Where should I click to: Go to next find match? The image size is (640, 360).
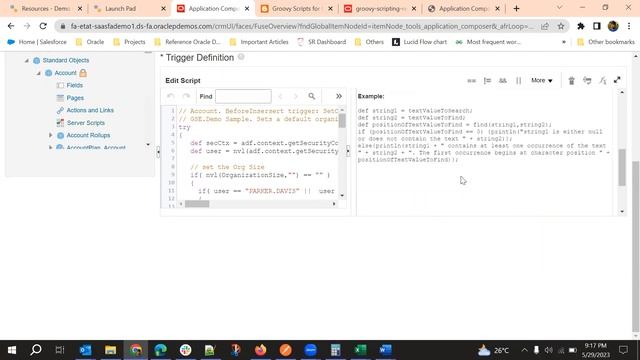click(296, 96)
